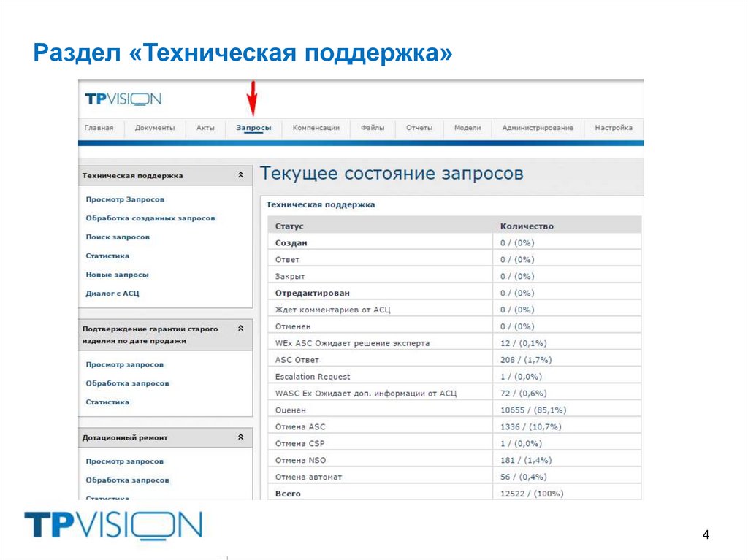
Task: Go to the «Главная» tab
Action: [x=100, y=127]
